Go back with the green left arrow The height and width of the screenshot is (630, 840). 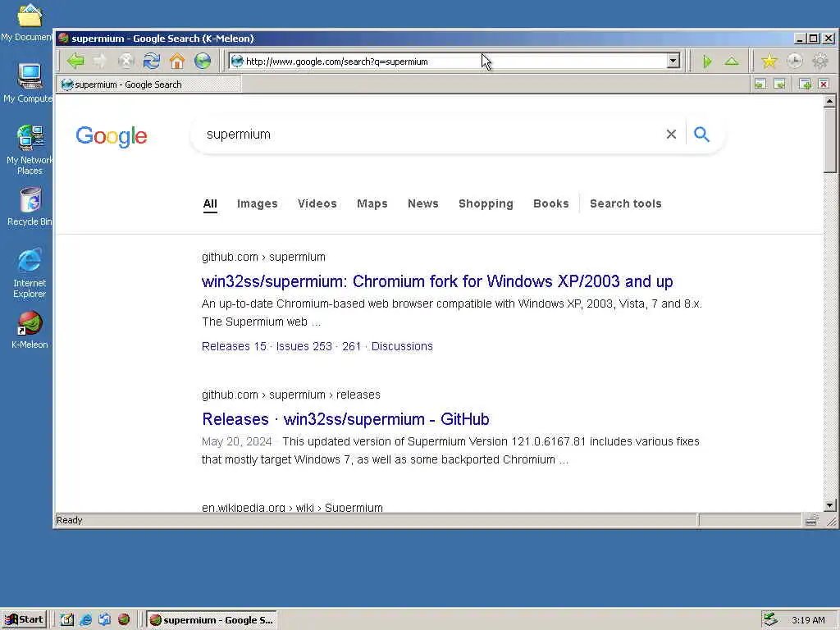pyautogui.click(x=75, y=61)
